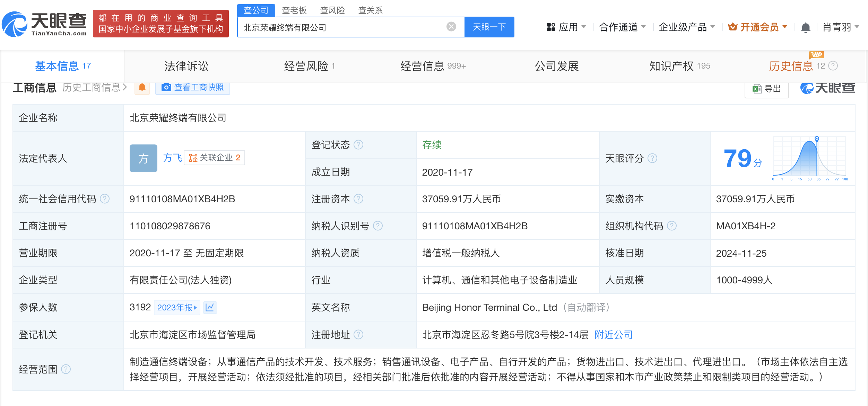Click organization code MA01XB4H-2
Viewport: 868px width, 406px height.
746,226
